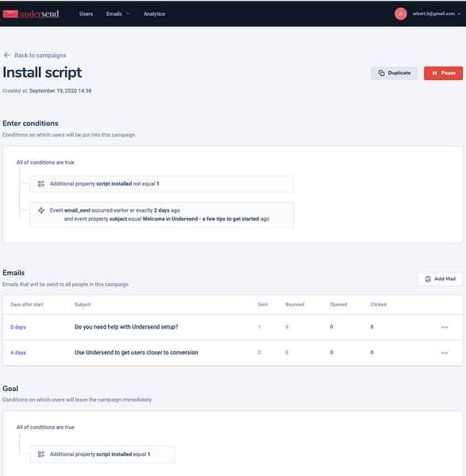This screenshot has height=476, width=466.
Task: Click the user avatar icon
Action: coord(400,13)
